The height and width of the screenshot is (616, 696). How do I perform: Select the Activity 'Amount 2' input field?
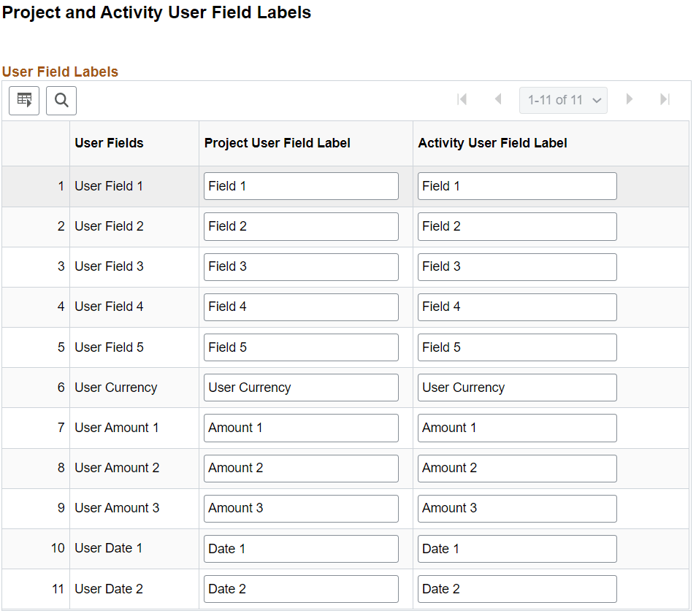pyautogui.click(x=516, y=468)
